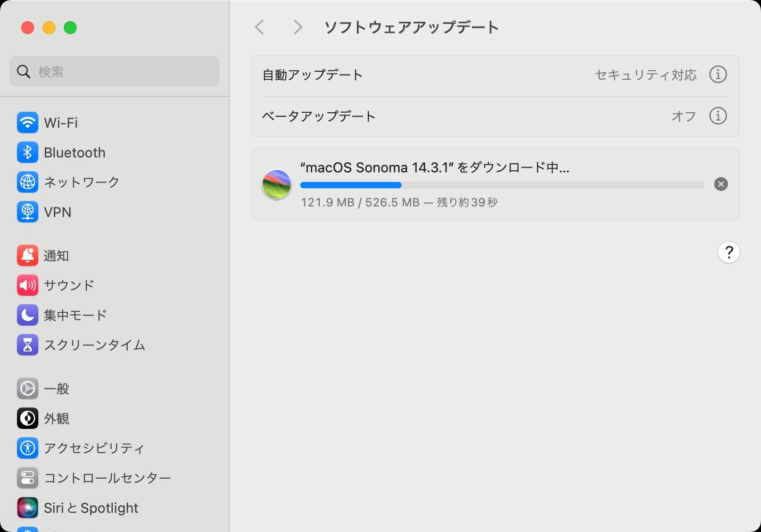The width and height of the screenshot is (761, 532).
Task: Open Wi-Fi settings icon in sidebar
Action: 27,123
